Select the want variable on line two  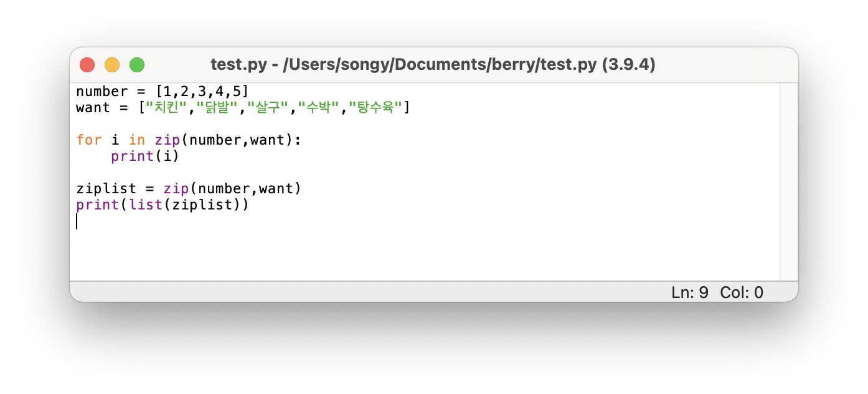click(x=92, y=107)
